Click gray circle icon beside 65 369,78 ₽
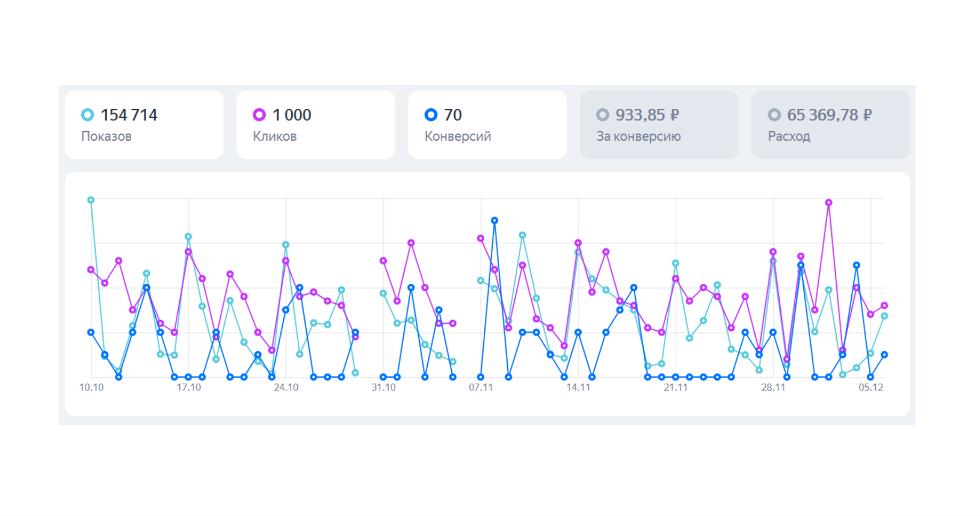This screenshot has height=516, width=980. pyautogui.click(x=774, y=115)
